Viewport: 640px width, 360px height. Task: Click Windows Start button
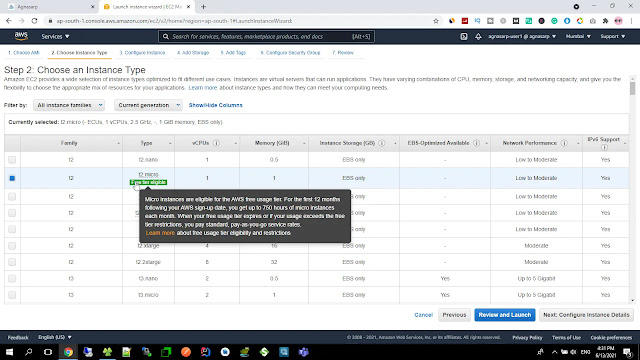[x=9, y=352]
